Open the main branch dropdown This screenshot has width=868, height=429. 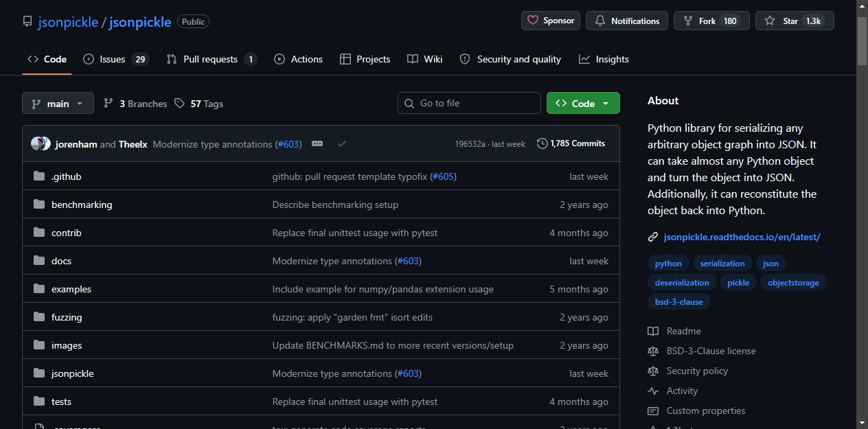pos(58,104)
